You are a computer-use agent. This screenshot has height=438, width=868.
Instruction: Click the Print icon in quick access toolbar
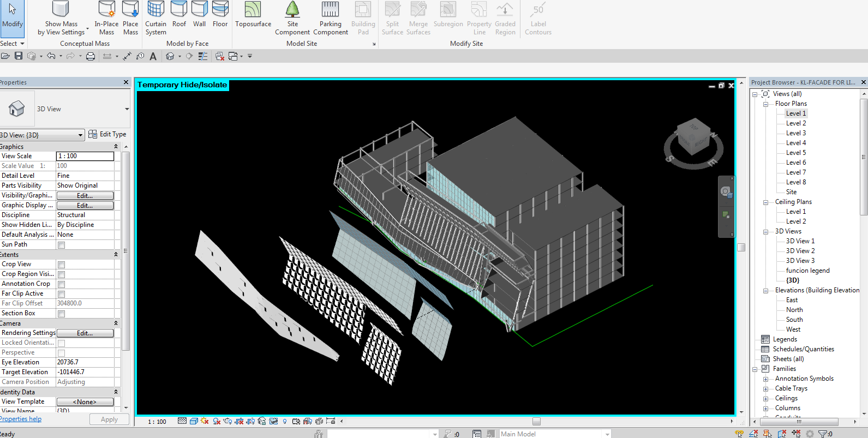click(x=91, y=56)
